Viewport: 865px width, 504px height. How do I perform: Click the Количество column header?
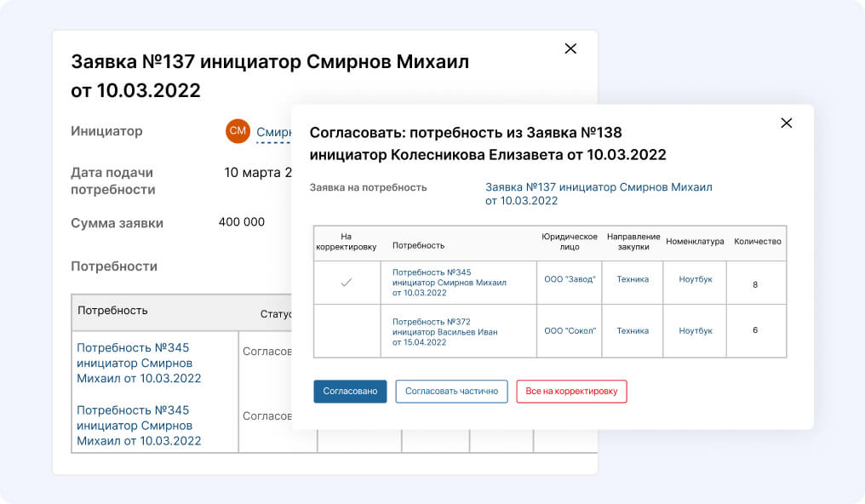coord(757,242)
